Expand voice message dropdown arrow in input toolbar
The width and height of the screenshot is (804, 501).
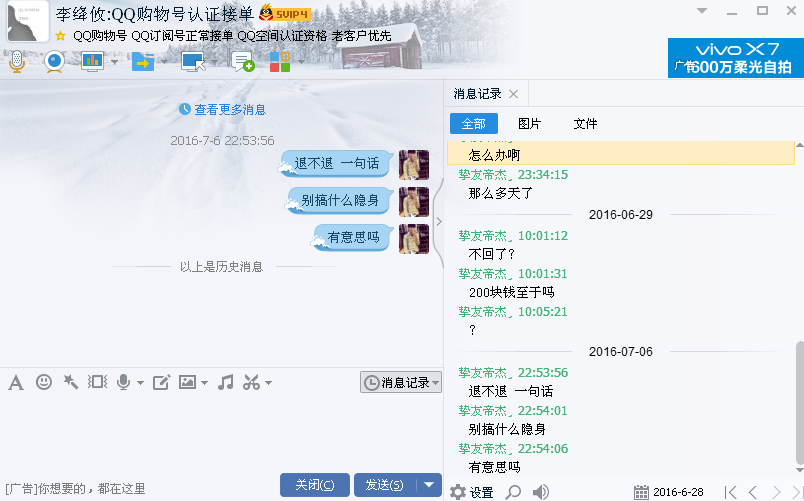[x=140, y=383]
